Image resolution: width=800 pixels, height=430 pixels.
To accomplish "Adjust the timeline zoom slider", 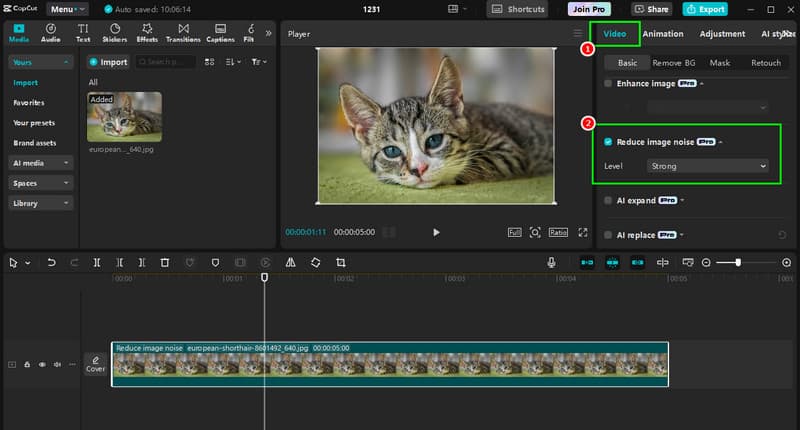I will (x=738, y=263).
